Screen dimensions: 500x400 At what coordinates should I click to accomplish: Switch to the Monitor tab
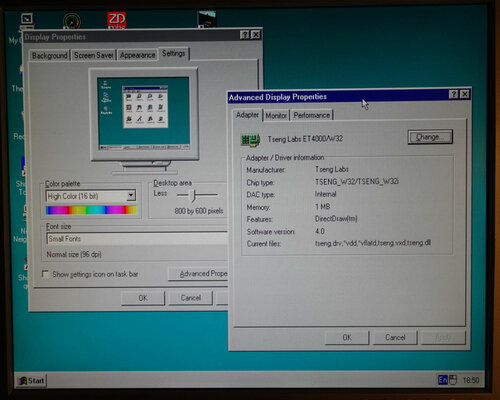coord(276,116)
